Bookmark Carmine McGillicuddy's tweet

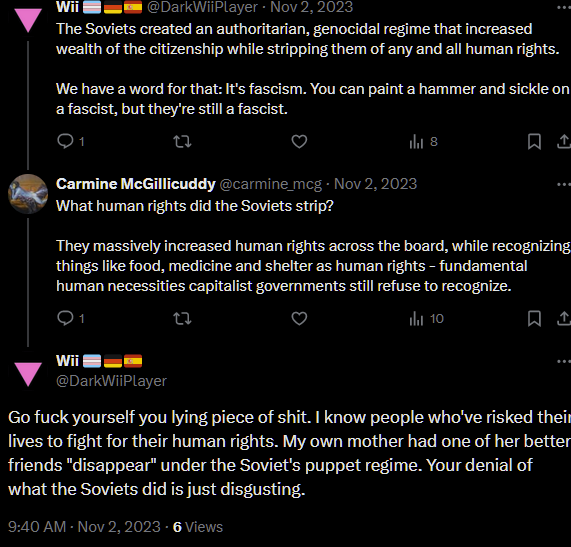click(534, 319)
